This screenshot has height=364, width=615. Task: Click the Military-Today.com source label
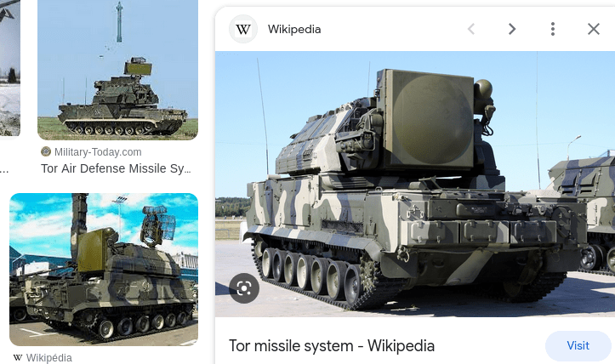[98, 152]
